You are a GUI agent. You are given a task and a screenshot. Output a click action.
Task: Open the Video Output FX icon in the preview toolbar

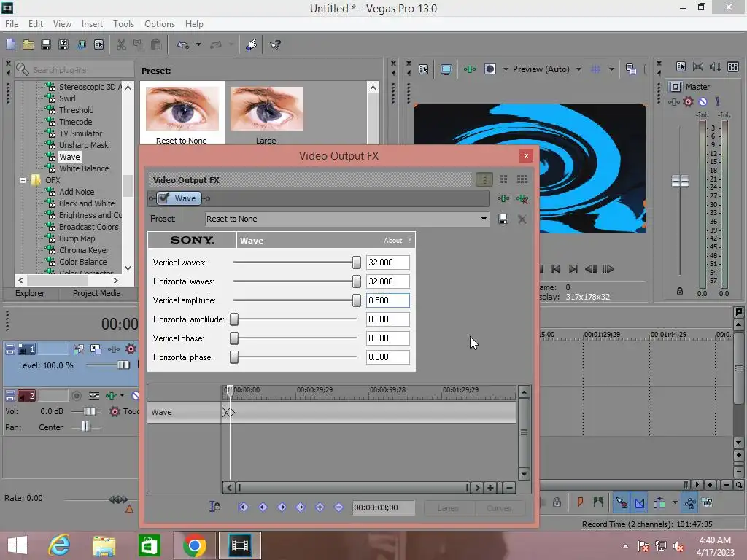click(470, 69)
